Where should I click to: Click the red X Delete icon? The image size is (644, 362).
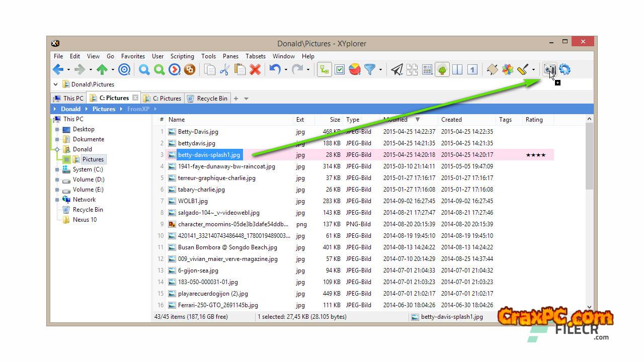[255, 70]
